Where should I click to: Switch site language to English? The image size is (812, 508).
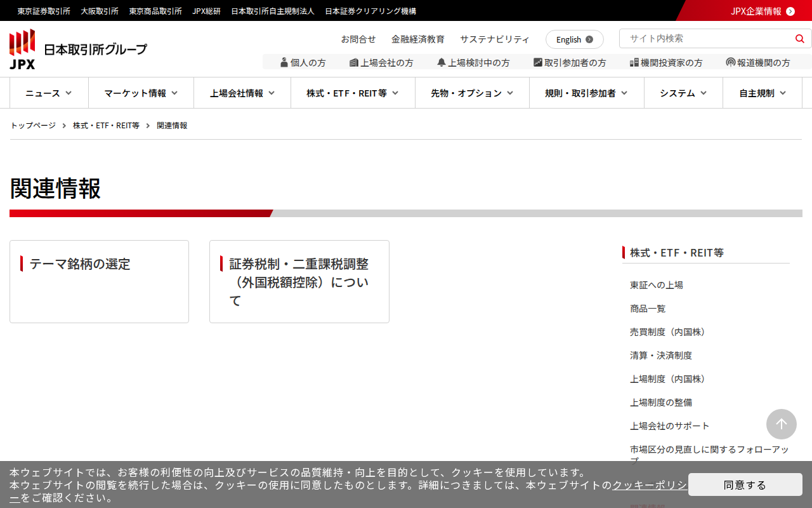point(575,39)
